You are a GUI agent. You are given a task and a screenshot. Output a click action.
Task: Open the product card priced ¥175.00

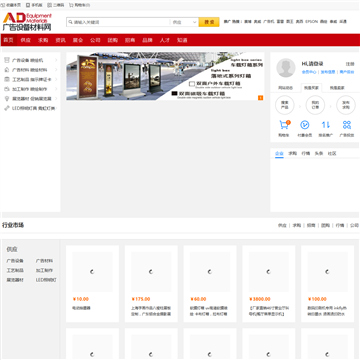pyautogui.click(x=151, y=284)
